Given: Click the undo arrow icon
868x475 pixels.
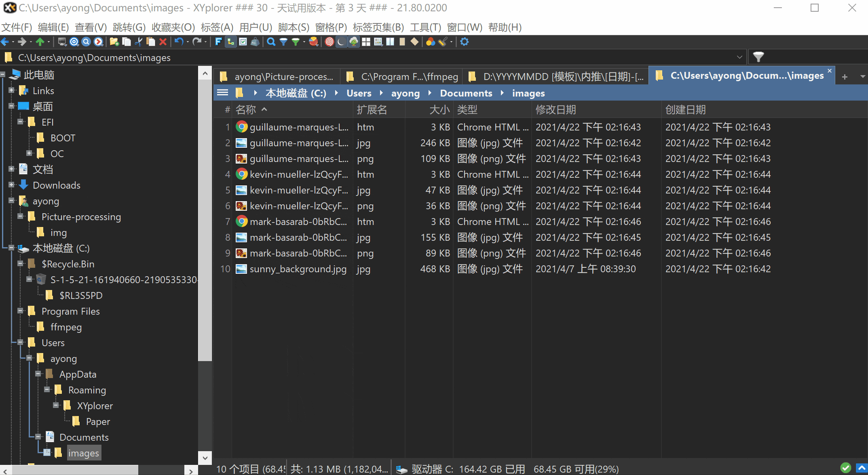Looking at the screenshot, I should point(178,42).
